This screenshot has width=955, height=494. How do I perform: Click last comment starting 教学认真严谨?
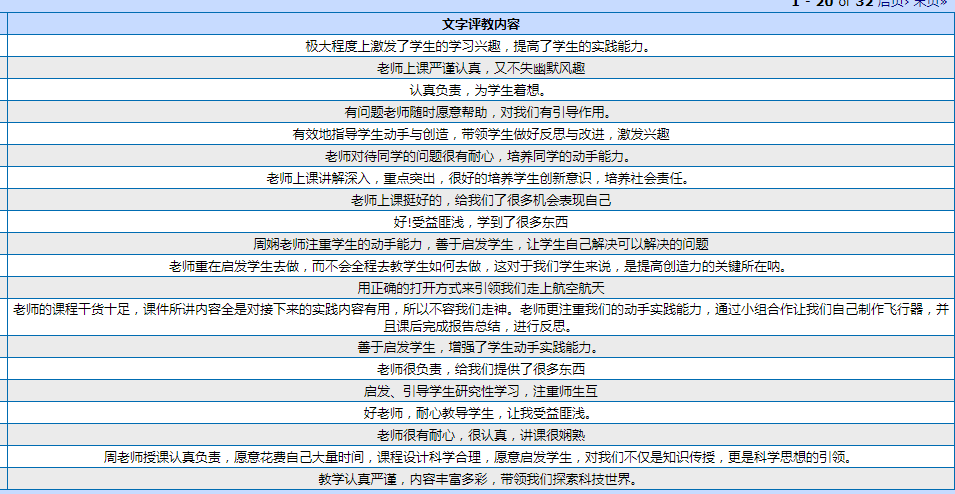coord(480,479)
